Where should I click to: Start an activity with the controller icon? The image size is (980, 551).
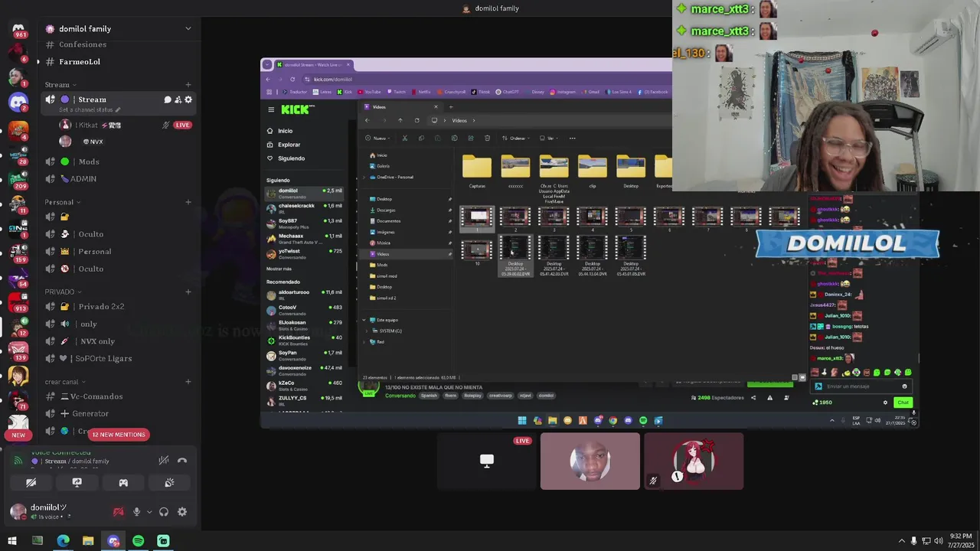(123, 483)
